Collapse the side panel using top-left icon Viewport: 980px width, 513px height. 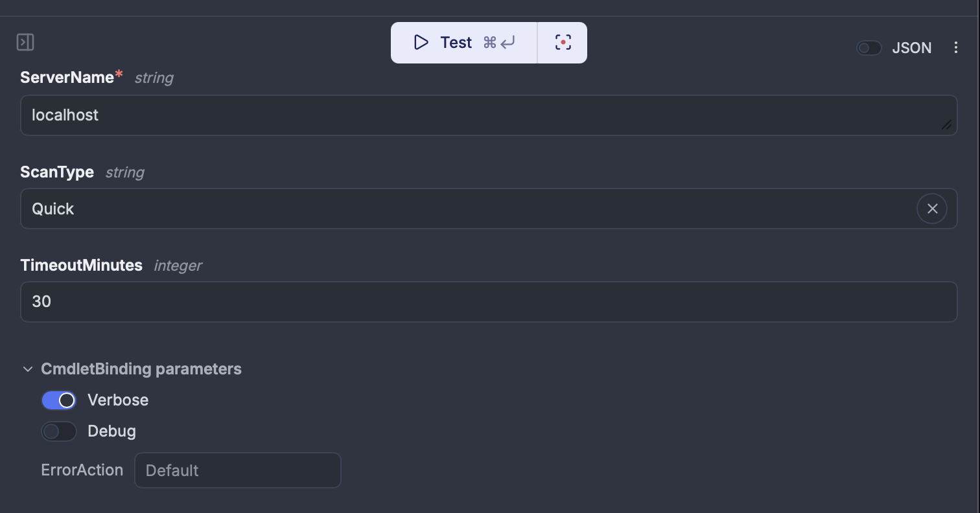26,41
